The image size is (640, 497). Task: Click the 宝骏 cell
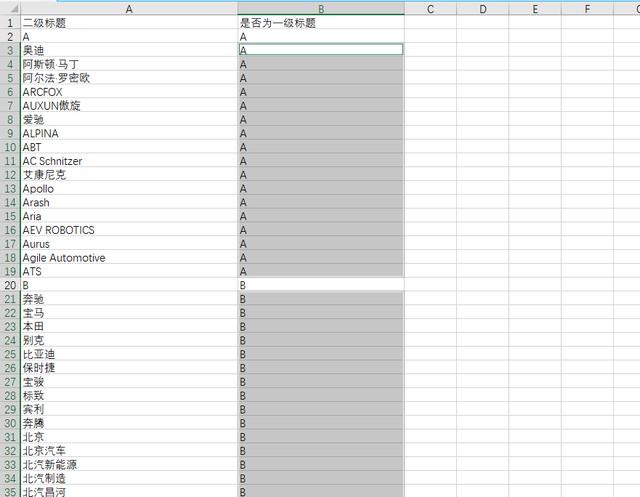point(129,382)
